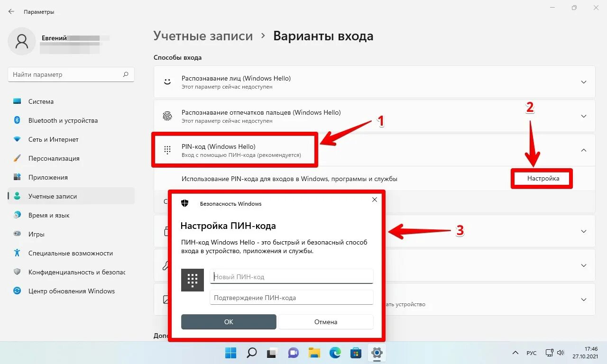This screenshot has height=364, width=607.
Task: Click the shield privacy icon in the sidebar
Action: click(17, 272)
